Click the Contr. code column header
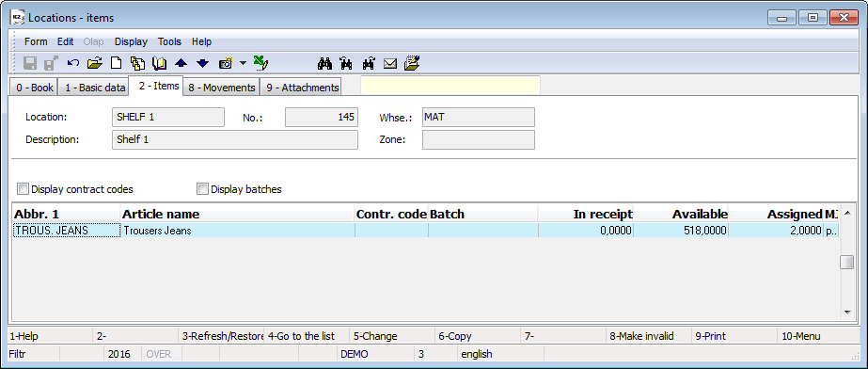Viewport: 868px width, 369px height. click(391, 214)
